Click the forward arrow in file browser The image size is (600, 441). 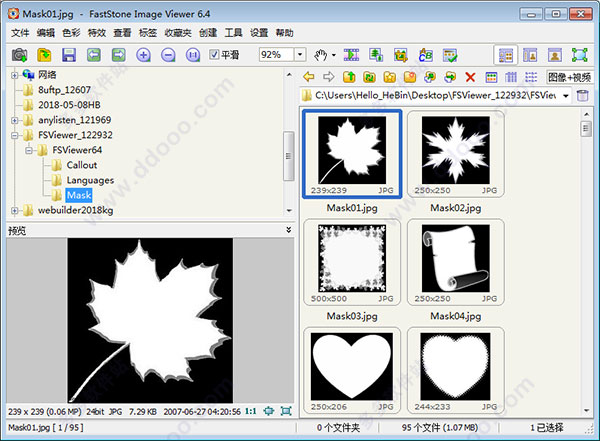329,77
